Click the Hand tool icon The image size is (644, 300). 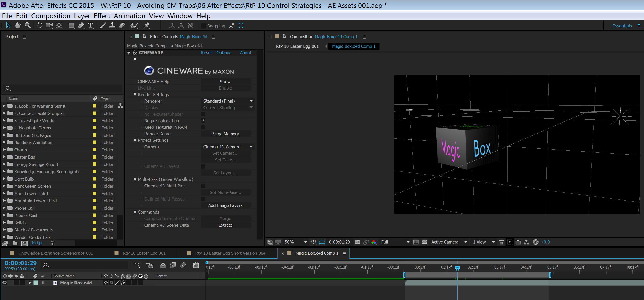tap(16, 25)
